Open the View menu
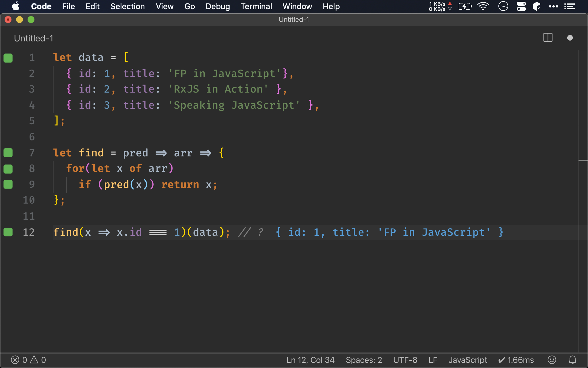 165,6
